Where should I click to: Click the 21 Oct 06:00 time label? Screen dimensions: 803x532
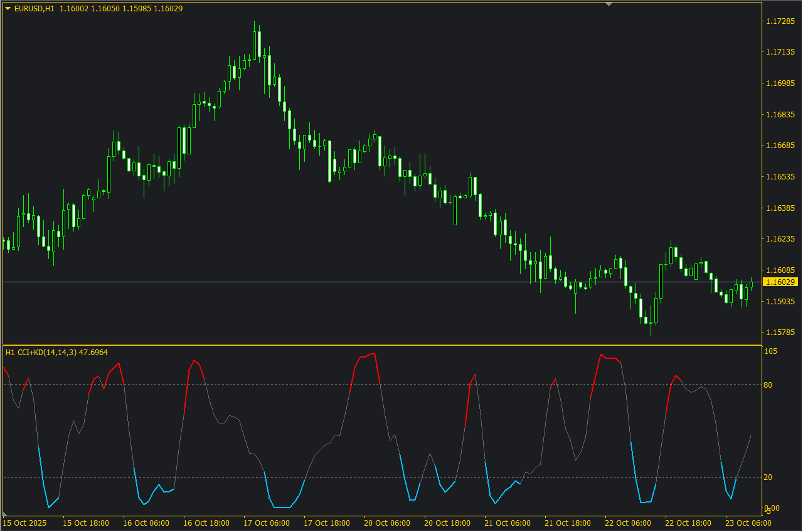[508, 523]
